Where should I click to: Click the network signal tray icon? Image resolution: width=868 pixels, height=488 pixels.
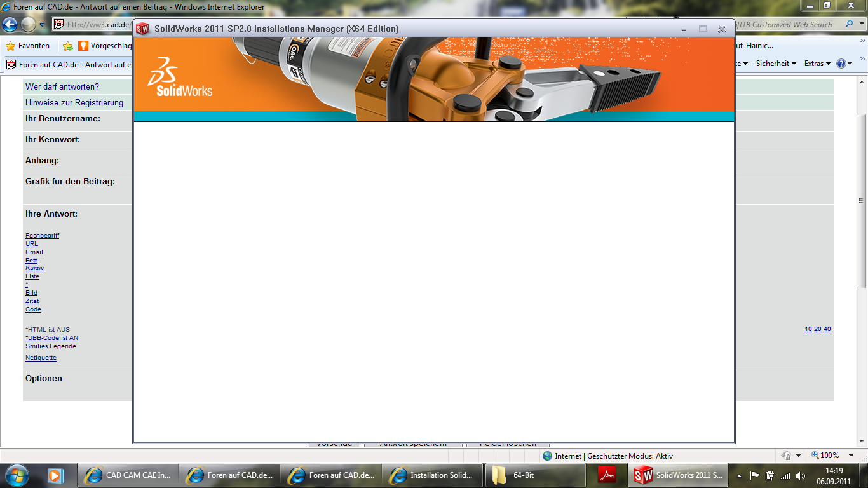[x=785, y=475]
